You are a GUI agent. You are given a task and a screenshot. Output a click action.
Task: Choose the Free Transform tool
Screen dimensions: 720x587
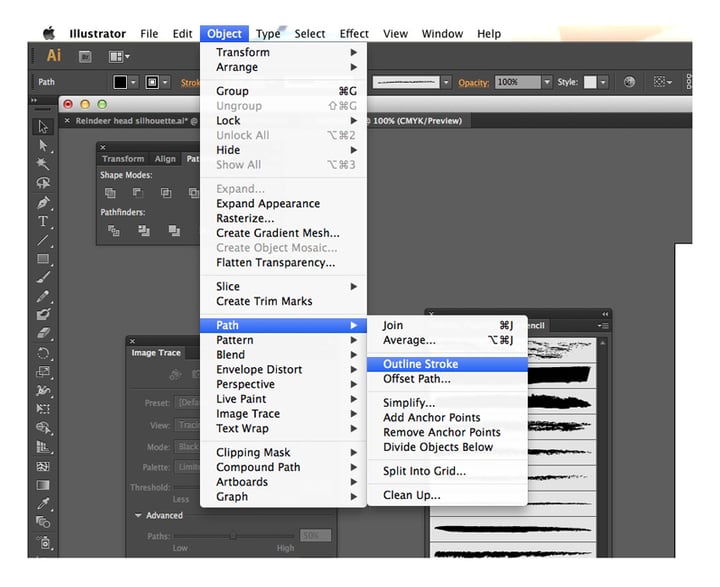click(x=43, y=409)
